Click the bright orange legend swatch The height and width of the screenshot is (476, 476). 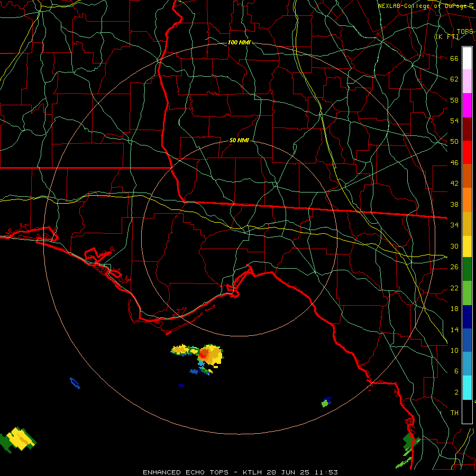coord(467,200)
